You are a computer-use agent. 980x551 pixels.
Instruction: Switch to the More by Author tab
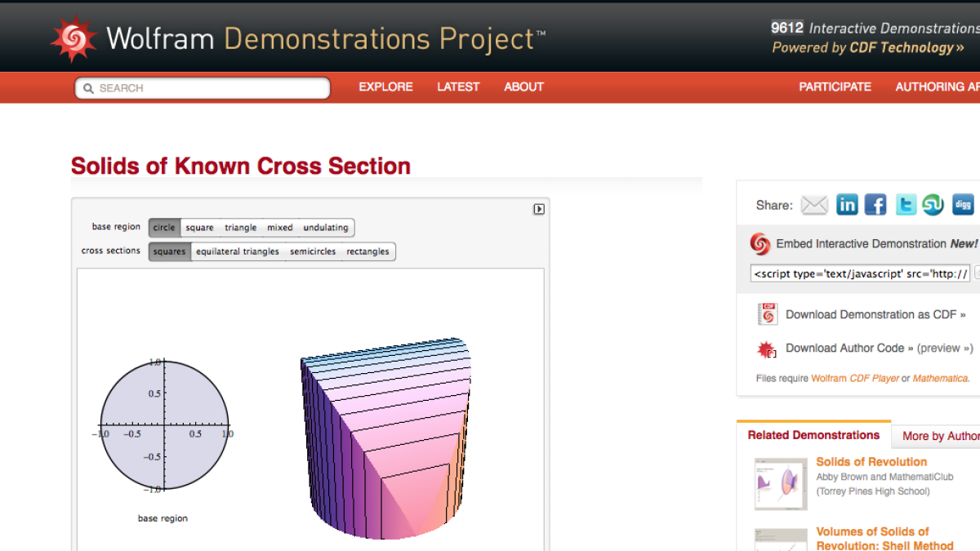point(945,436)
